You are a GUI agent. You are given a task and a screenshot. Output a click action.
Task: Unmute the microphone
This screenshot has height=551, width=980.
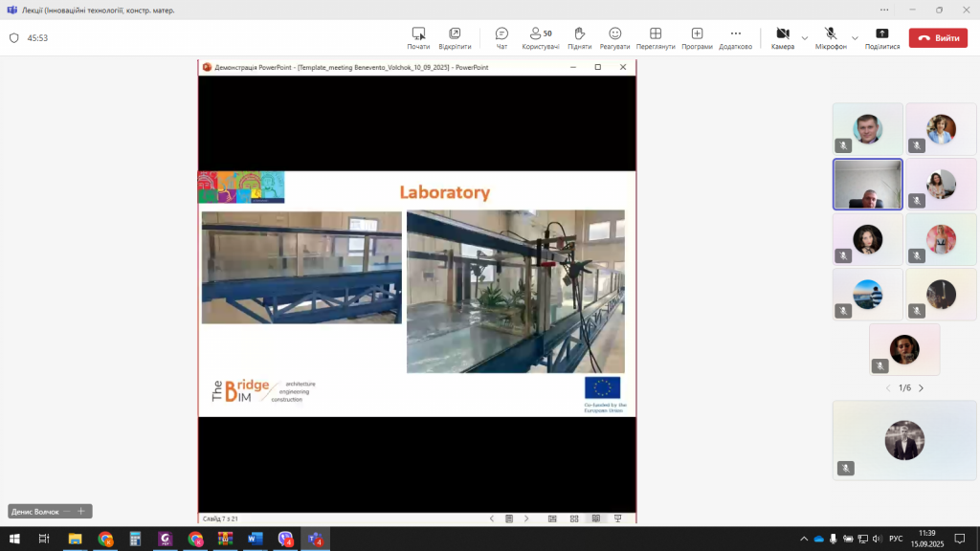coord(831,37)
